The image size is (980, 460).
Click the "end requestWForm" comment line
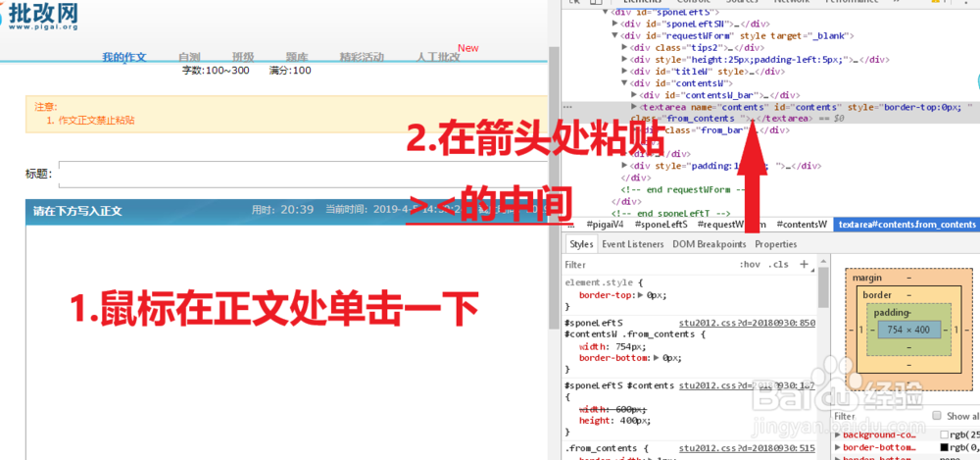684,189
